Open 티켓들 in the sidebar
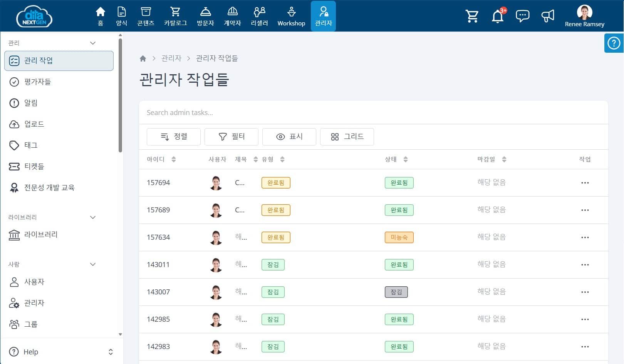The width and height of the screenshot is (624, 364). click(34, 166)
